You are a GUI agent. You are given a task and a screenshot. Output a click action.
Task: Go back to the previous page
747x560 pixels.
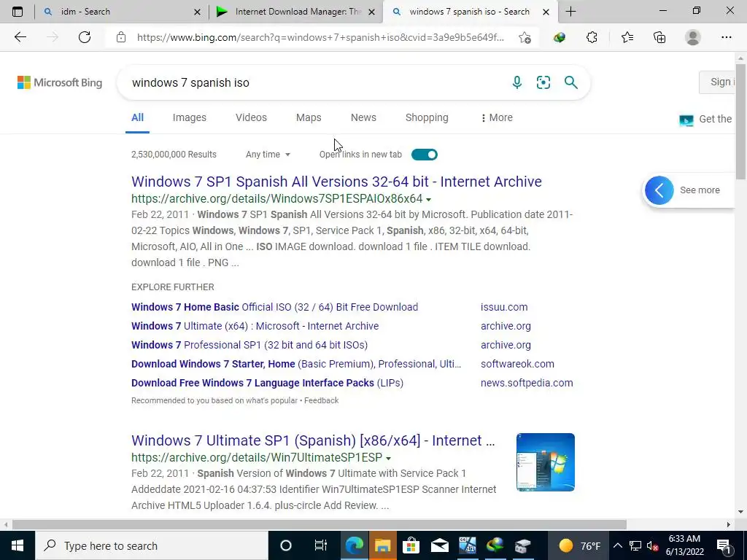click(x=20, y=37)
